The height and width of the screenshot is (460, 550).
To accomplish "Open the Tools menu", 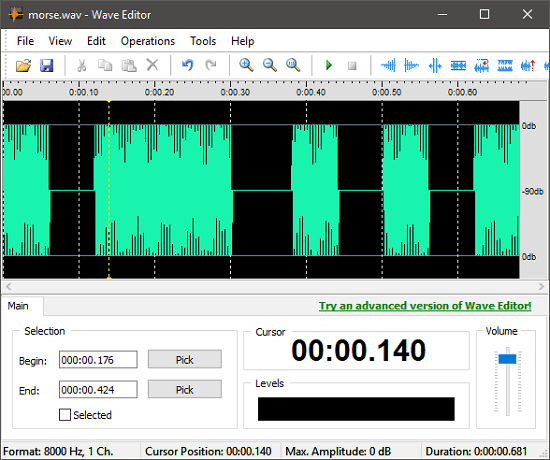I will point(203,41).
